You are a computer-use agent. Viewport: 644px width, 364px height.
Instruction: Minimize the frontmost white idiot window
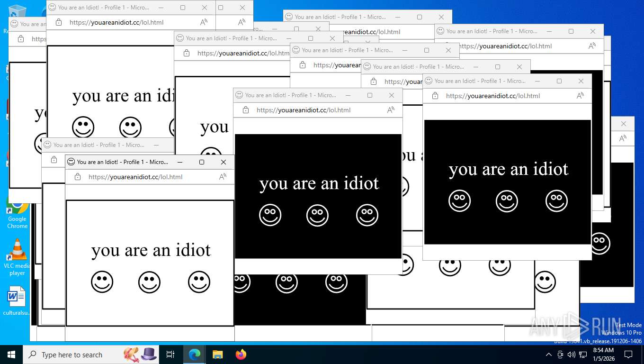[180, 162]
